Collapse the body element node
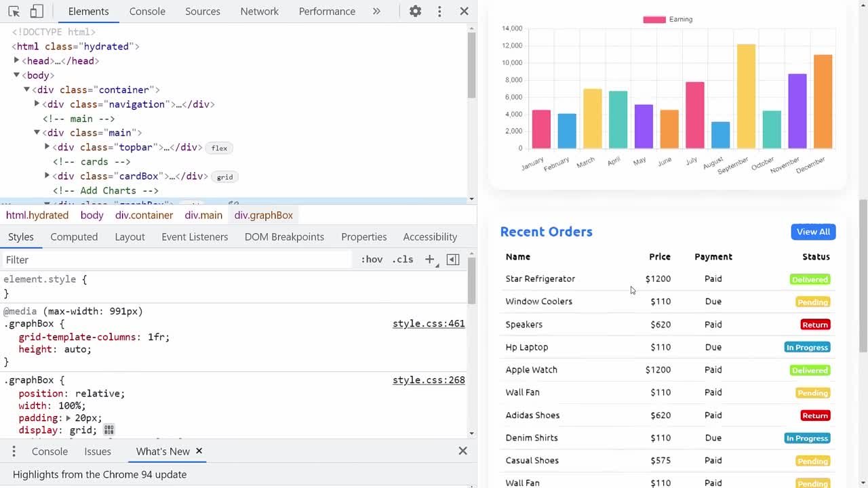This screenshot has width=868, height=488. click(x=17, y=75)
